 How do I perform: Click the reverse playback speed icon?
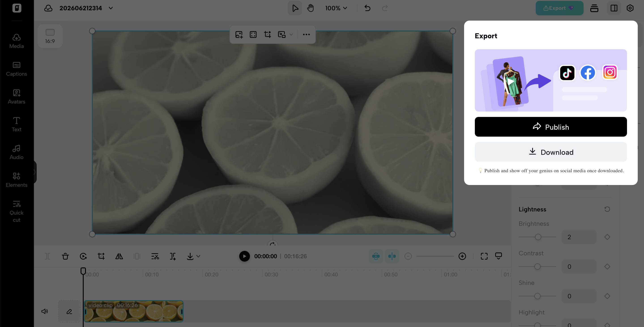point(83,256)
